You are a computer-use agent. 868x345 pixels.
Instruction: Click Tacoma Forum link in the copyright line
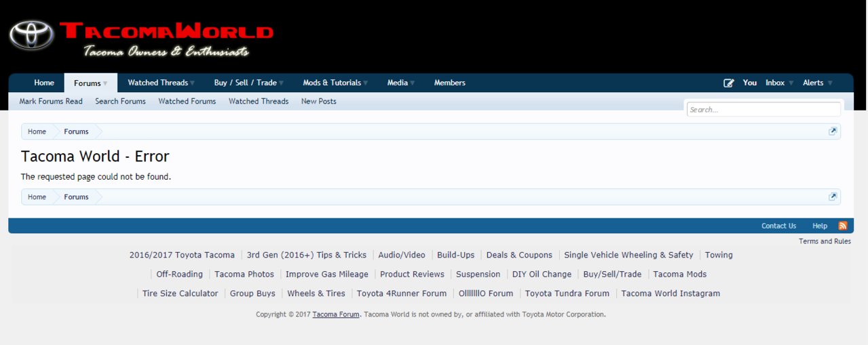click(336, 314)
